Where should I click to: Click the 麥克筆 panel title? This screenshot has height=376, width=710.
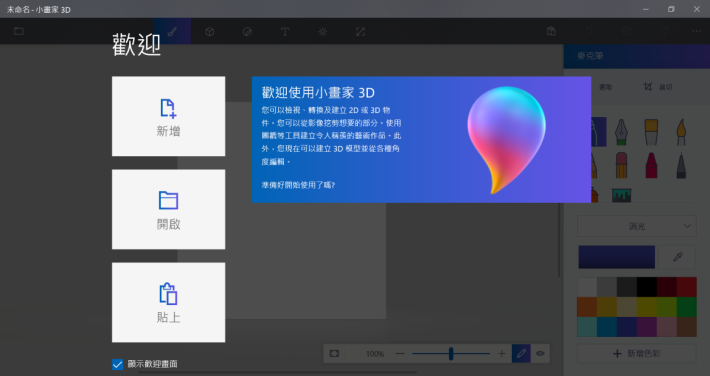[x=590, y=56]
